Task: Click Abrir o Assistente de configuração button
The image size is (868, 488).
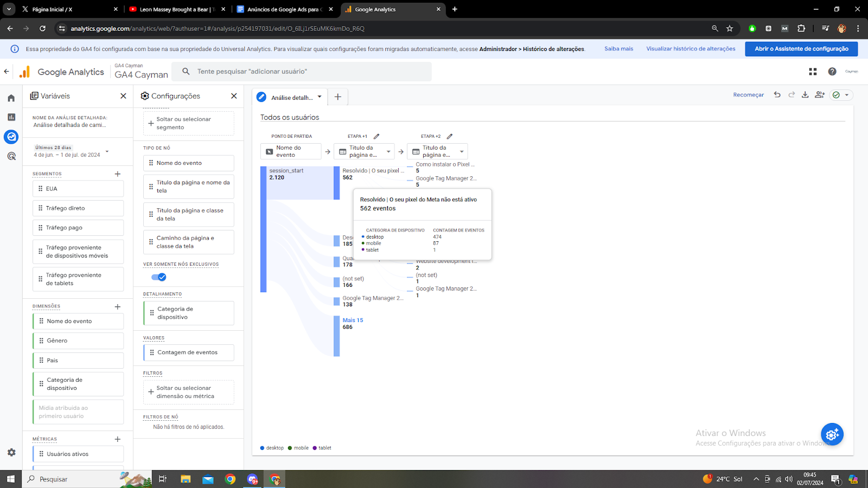Action: tap(802, 49)
